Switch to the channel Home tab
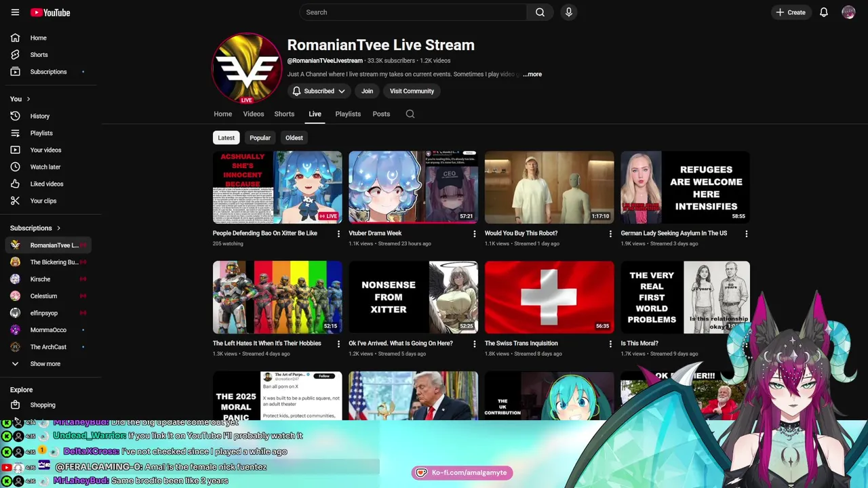 [222, 114]
